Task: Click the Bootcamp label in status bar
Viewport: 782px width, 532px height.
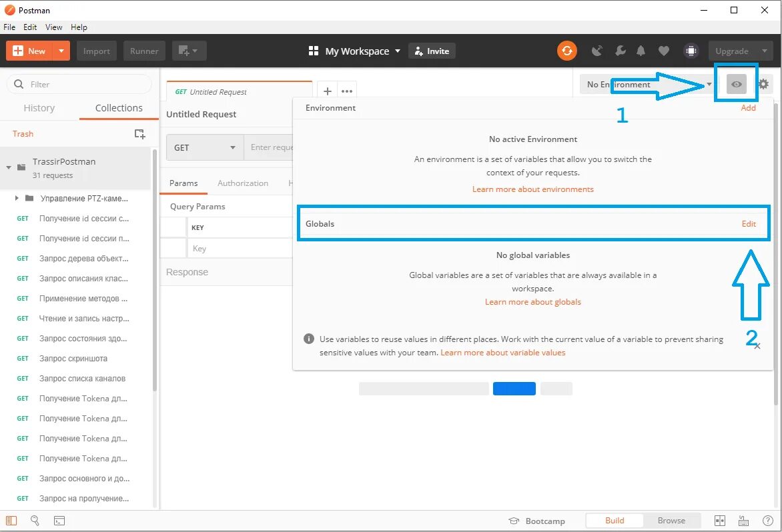Action: [545, 521]
